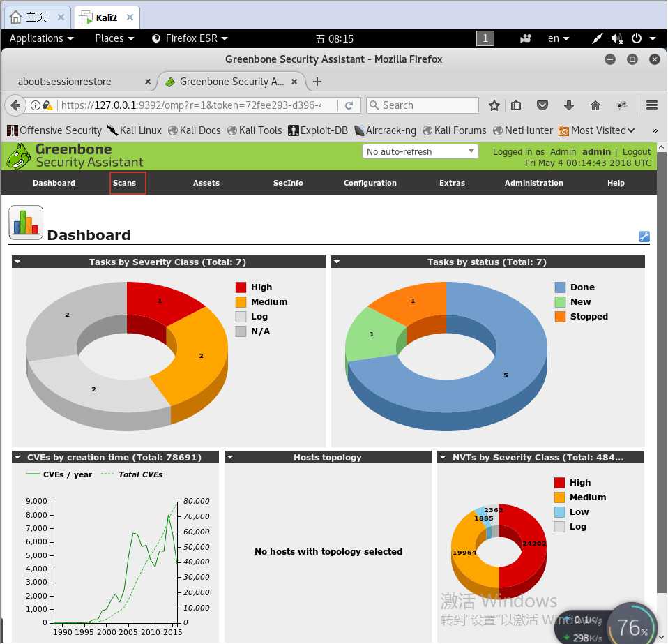Click the red High legend swatch in Tasks by Severity
668x644 pixels.
click(241, 287)
